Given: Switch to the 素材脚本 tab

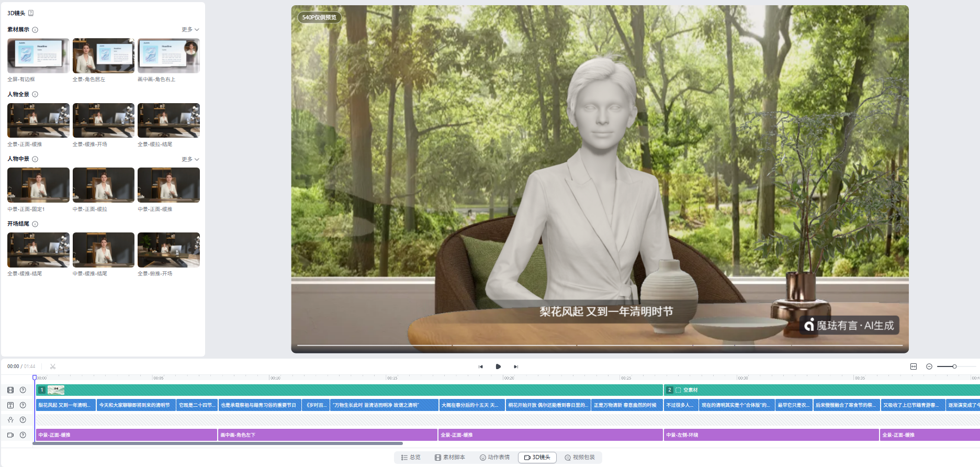Looking at the screenshot, I should [x=450, y=458].
